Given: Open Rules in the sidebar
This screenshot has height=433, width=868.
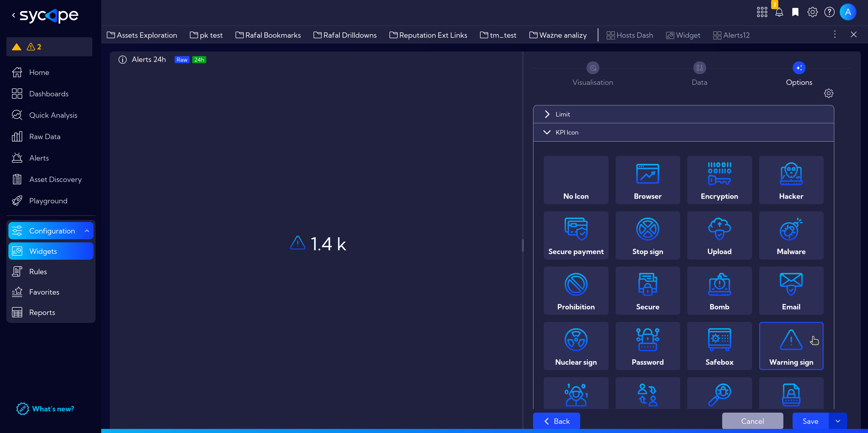Looking at the screenshot, I should pos(51,272).
